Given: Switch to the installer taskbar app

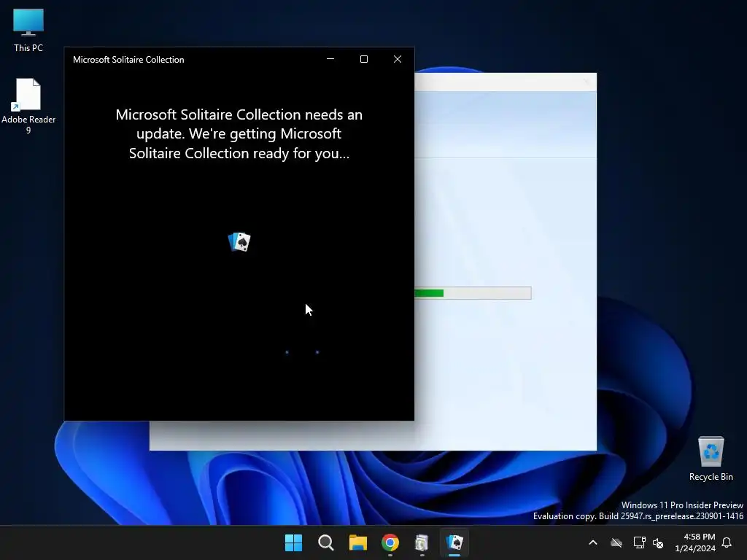Looking at the screenshot, I should (422, 542).
